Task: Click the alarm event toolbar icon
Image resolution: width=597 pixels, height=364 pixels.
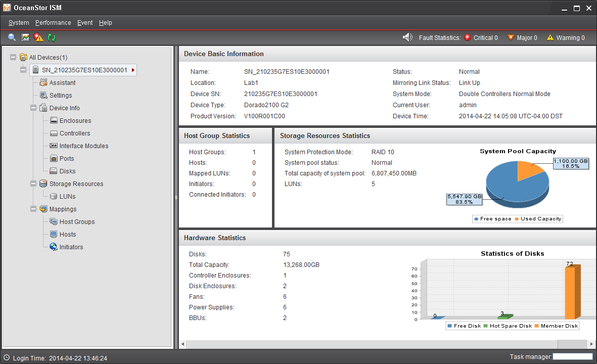Action: click(38, 37)
